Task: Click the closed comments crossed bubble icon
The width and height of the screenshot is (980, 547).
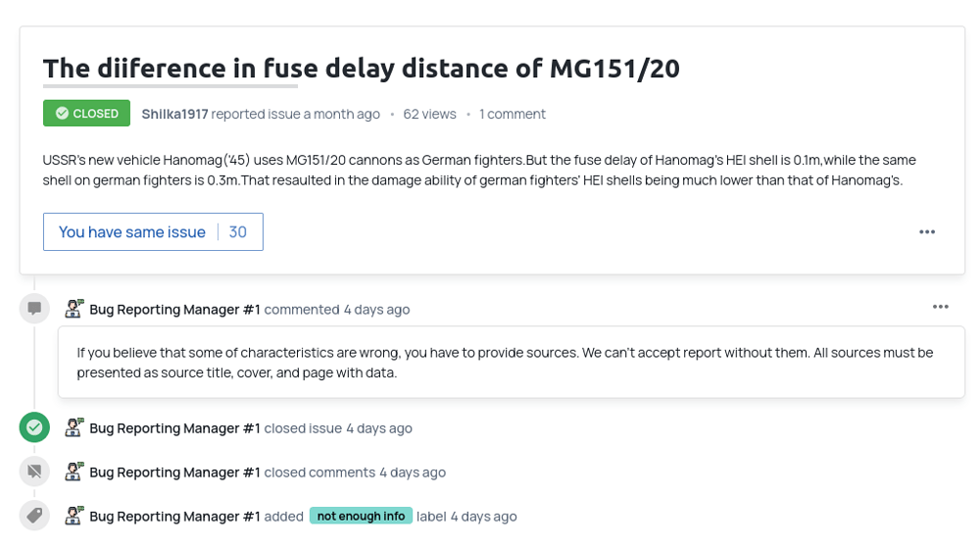Action: 34,472
